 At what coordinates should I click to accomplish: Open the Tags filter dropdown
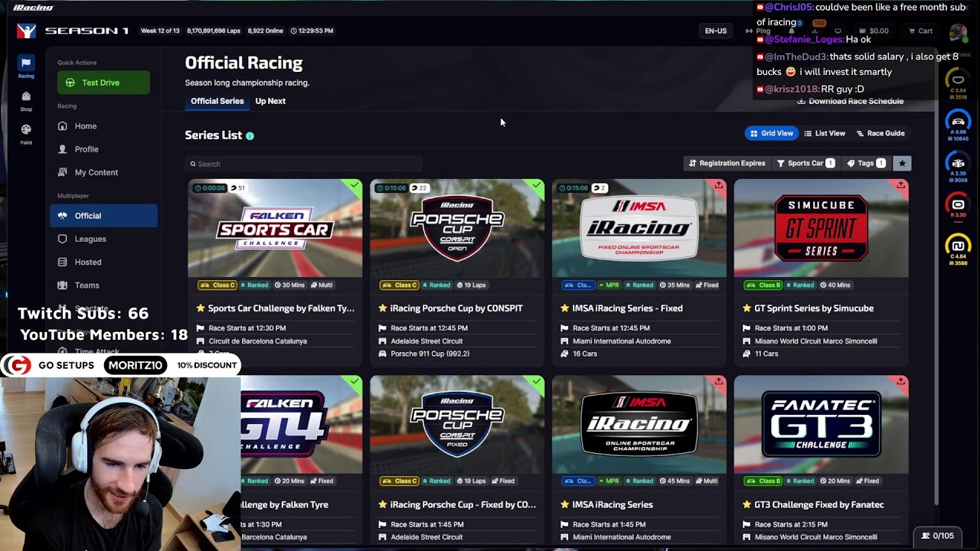point(866,163)
